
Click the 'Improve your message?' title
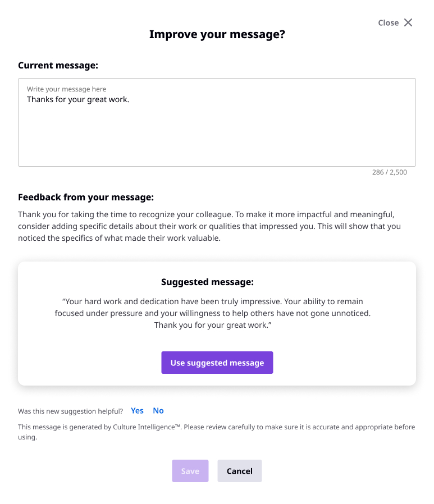(x=217, y=34)
